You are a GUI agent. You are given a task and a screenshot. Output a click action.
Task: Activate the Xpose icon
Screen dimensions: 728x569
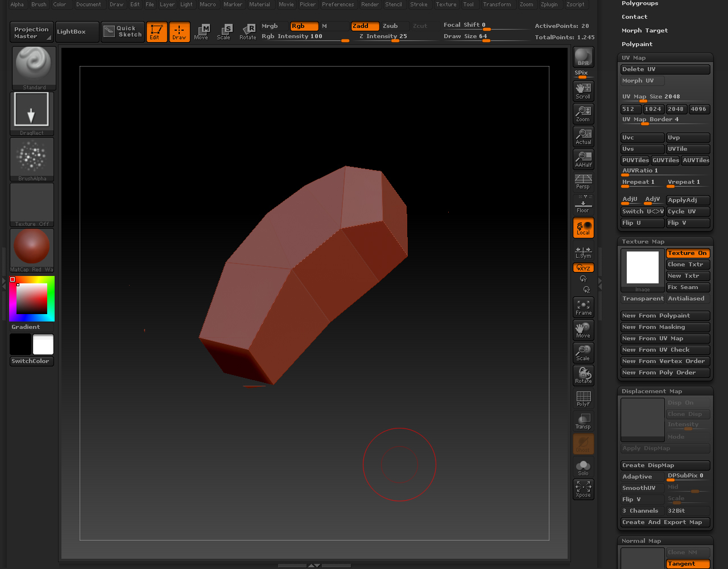(x=583, y=489)
